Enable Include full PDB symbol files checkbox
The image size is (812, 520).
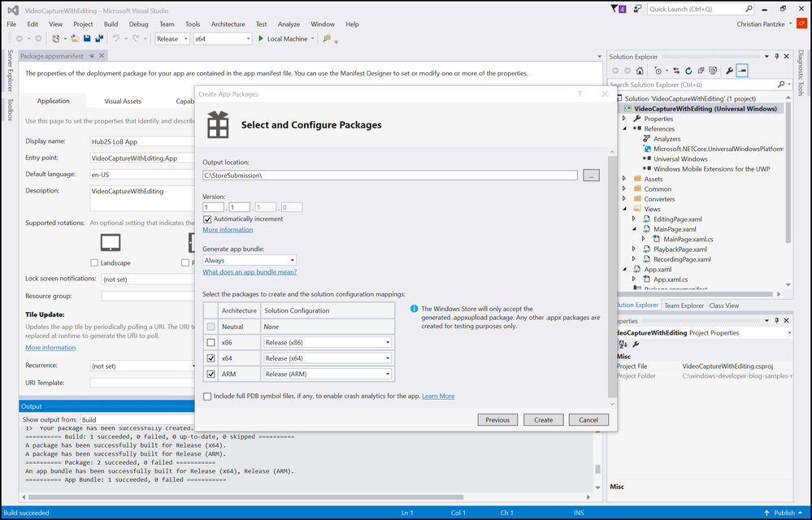tap(207, 396)
